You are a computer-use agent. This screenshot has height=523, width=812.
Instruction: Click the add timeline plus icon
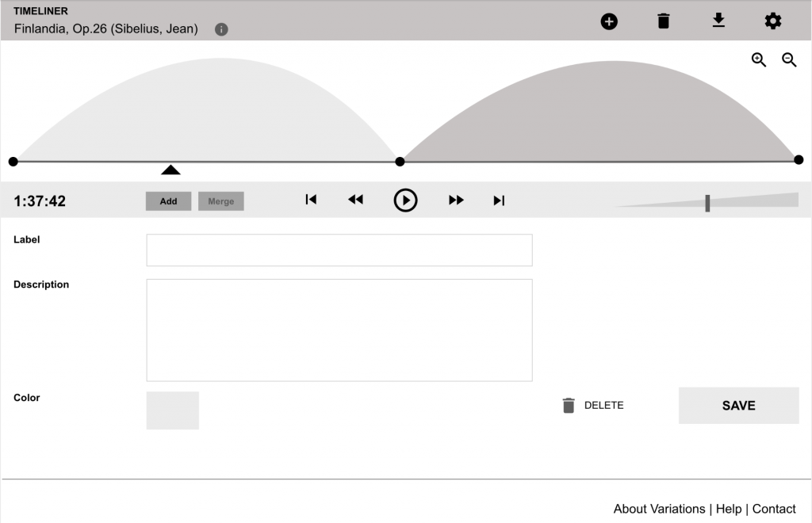click(609, 21)
